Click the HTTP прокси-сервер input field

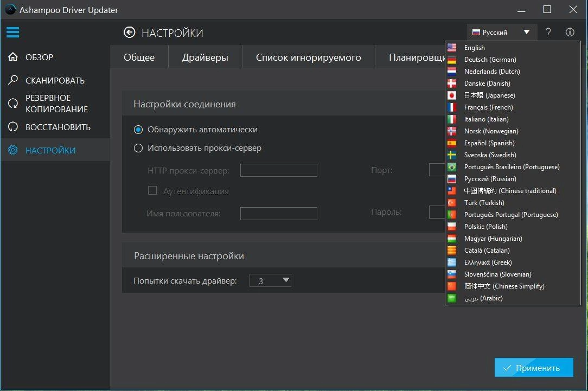[279, 170]
